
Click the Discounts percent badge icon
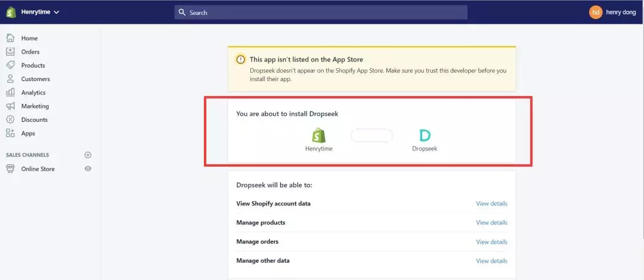tap(10, 119)
